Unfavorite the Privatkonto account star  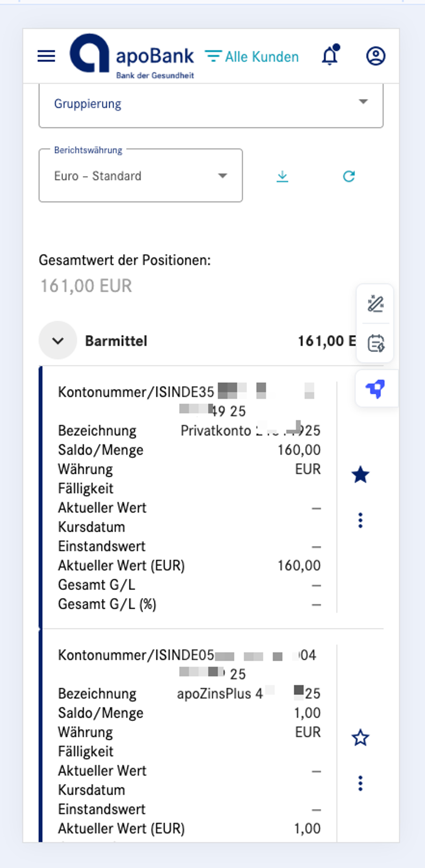pyautogui.click(x=360, y=474)
